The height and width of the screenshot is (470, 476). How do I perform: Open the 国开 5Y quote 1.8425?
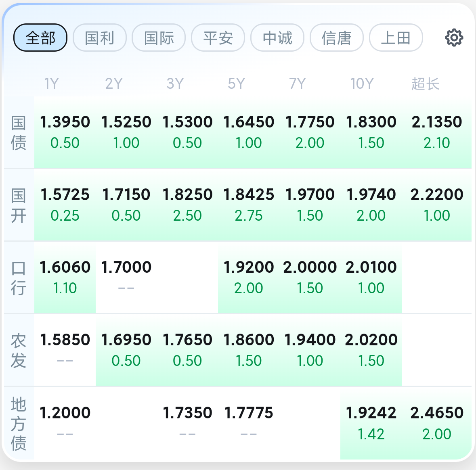pyautogui.click(x=249, y=195)
